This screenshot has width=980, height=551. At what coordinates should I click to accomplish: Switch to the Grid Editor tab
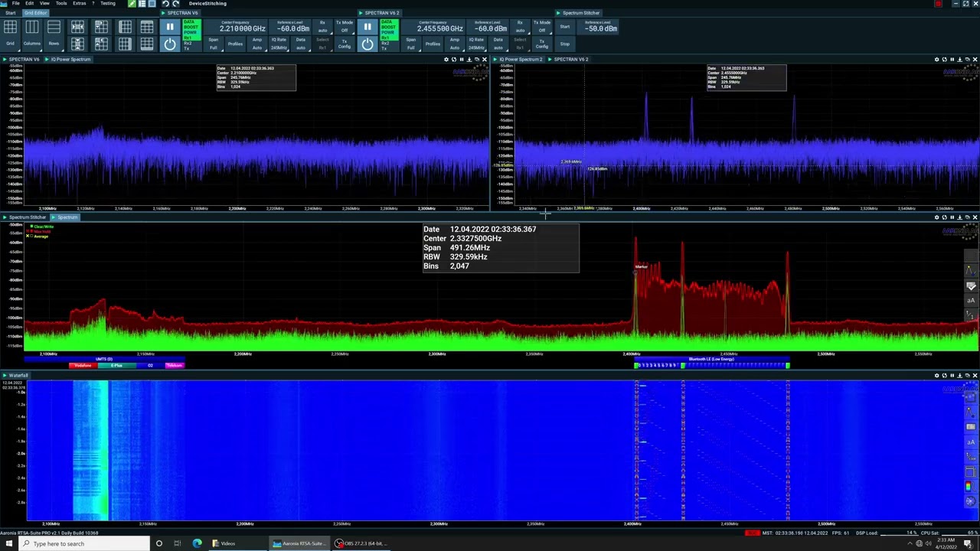[x=35, y=13]
